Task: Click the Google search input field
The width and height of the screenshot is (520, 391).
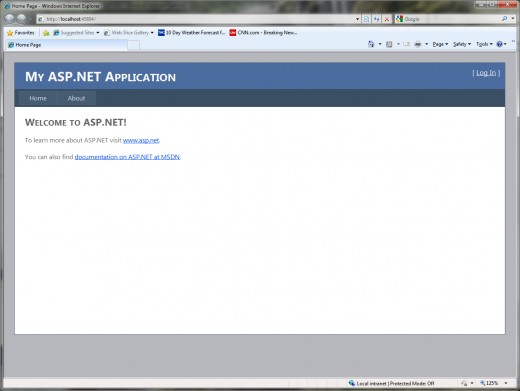Action: point(448,19)
